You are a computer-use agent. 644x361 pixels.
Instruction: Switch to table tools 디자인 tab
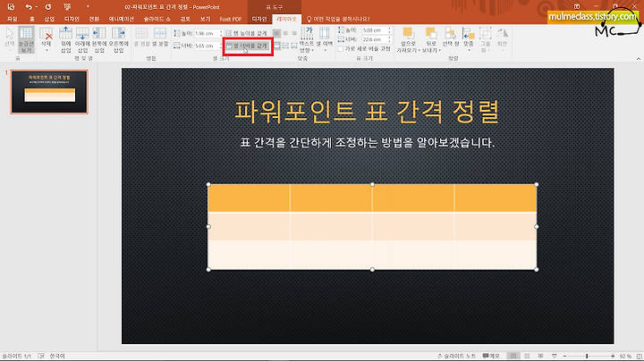click(x=259, y=19)
